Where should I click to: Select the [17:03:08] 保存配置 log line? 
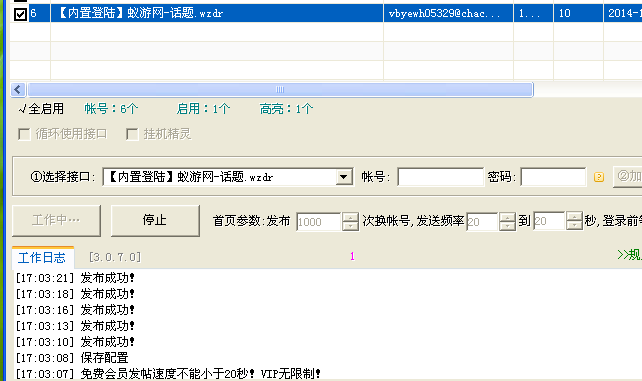tap(72, 358)
